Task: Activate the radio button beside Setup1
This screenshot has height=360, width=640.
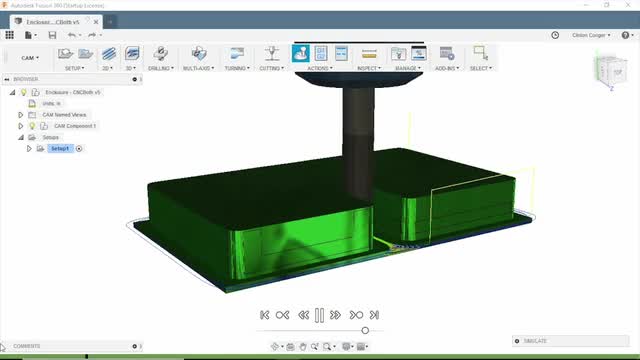Action: tap(79, 149)
